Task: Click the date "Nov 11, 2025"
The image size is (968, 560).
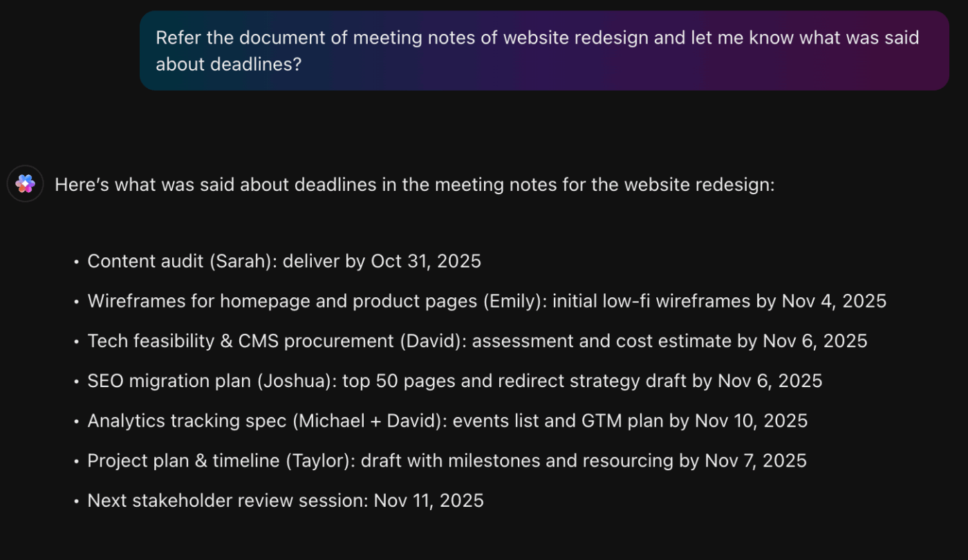Action: [429, 501]
